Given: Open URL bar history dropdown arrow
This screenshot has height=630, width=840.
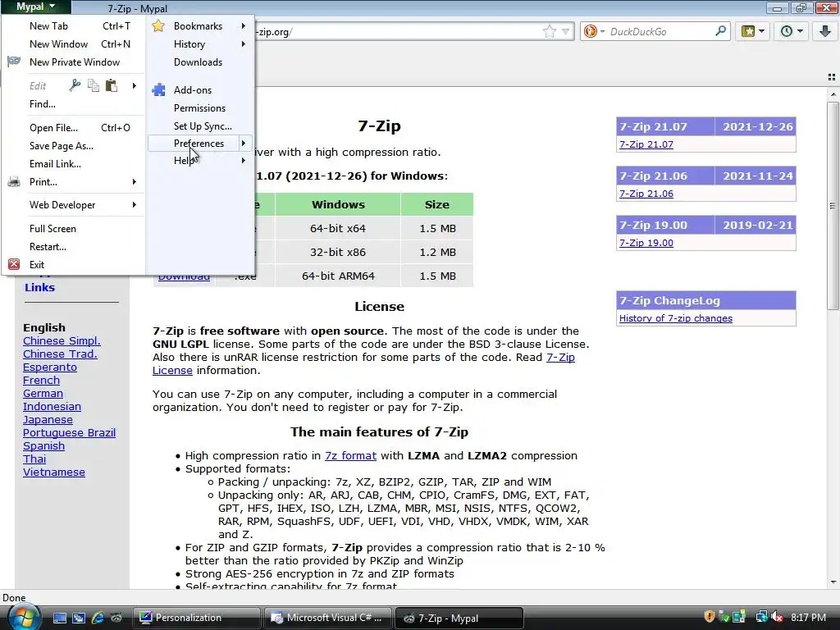Looking at the screenshot, I should (565, 32).
